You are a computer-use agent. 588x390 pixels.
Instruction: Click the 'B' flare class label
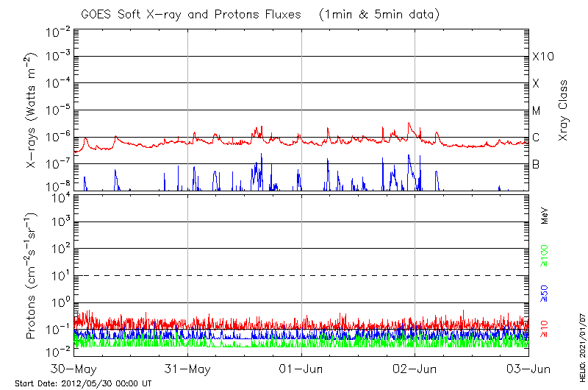coord(536,164)
